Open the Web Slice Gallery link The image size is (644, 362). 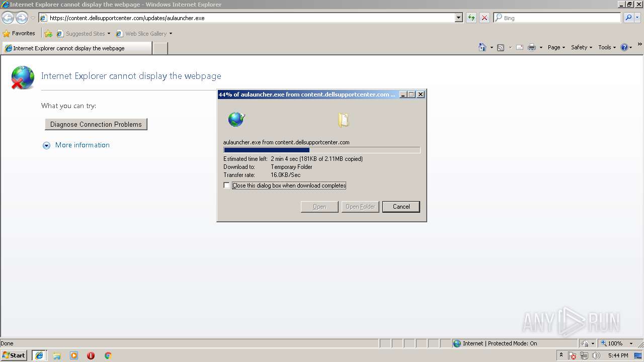click(x=144, y=34)
